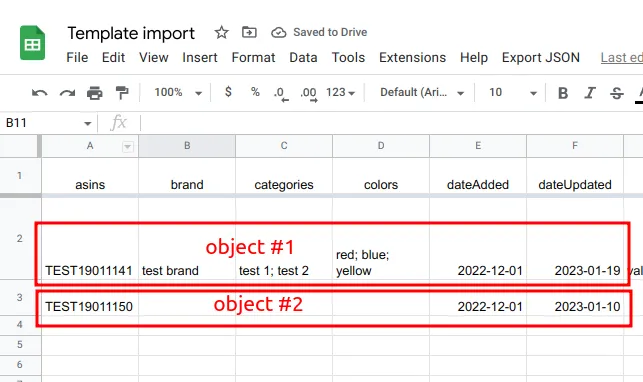The width and height of the screenshot is (643, 382).
Task: Open the Edit menu
Action: pyautogui.click(x=113, y=57)
